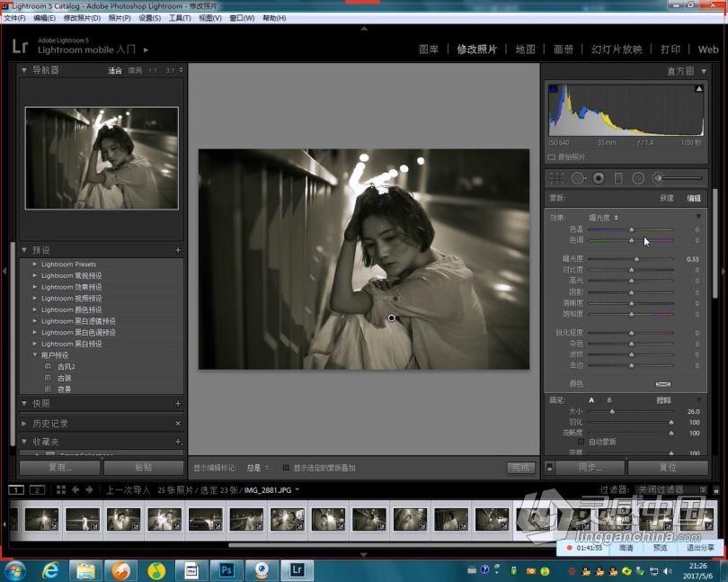
Task: Select the Graduated Filter tool
Action: (x=618, y=178)
